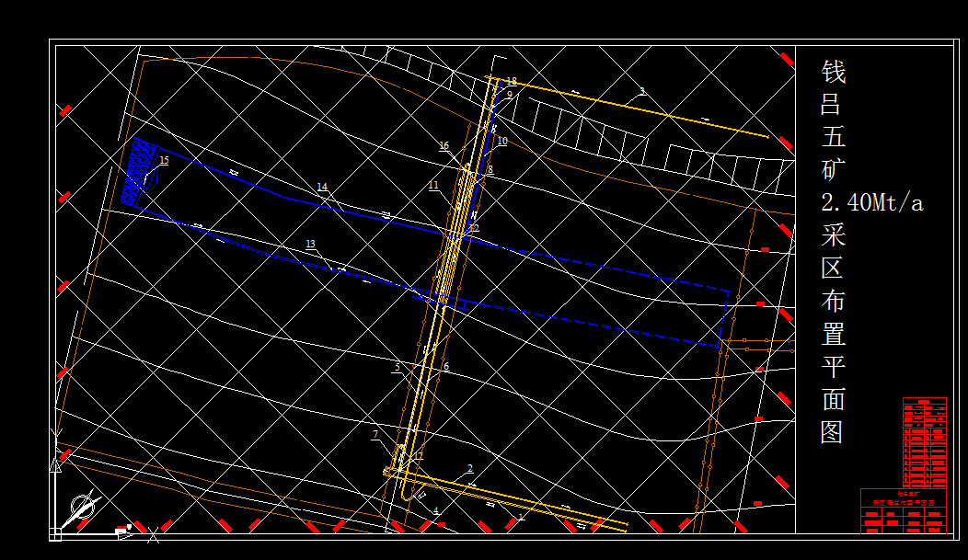Click the title character 布
968x560 pixels.
pyautogui.click(x=833, y=301)
